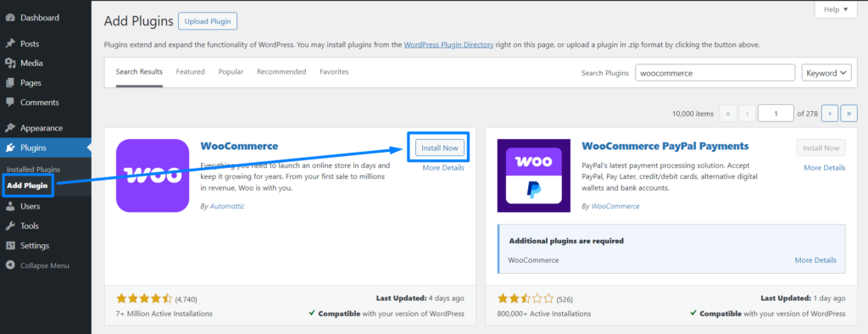Image resolution: width=868 pixels, height=334 pixels.
Task: Click Last Updated 4 days ago text
Action: pos(420,298)
